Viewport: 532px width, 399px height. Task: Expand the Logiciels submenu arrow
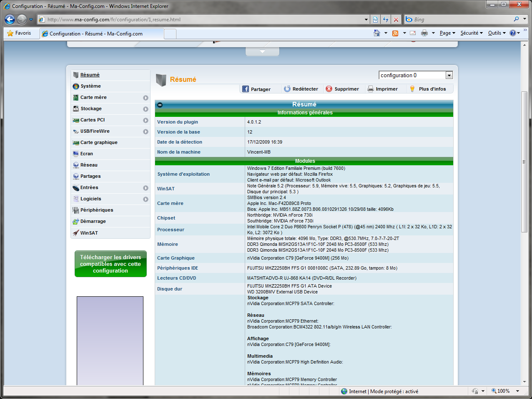click(146, 199)
